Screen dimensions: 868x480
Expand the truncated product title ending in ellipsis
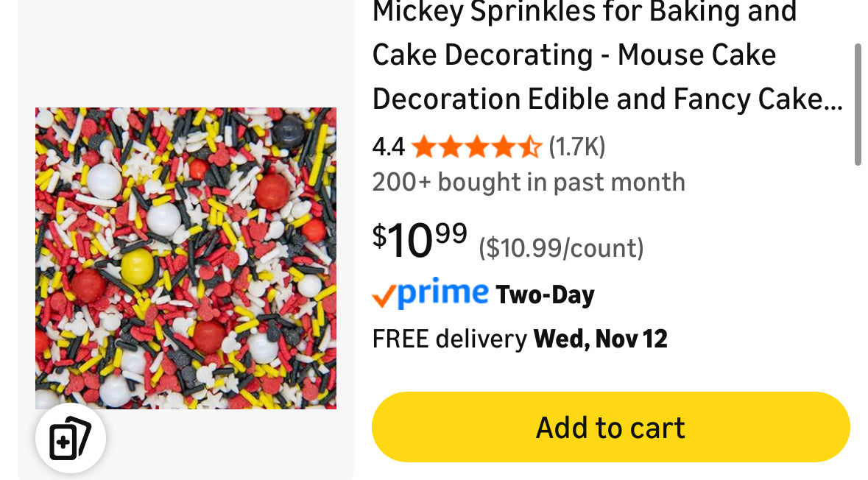coord(832,98)
